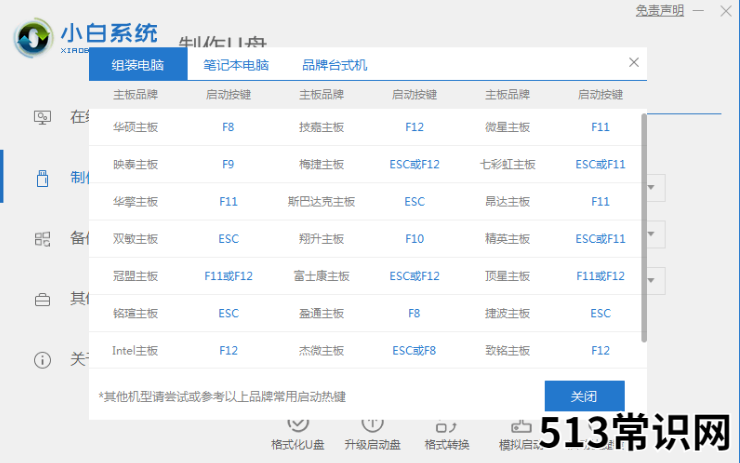Click 技嘉主板 cell
Screen dimensions: 740x463
[x=321, y=127]
